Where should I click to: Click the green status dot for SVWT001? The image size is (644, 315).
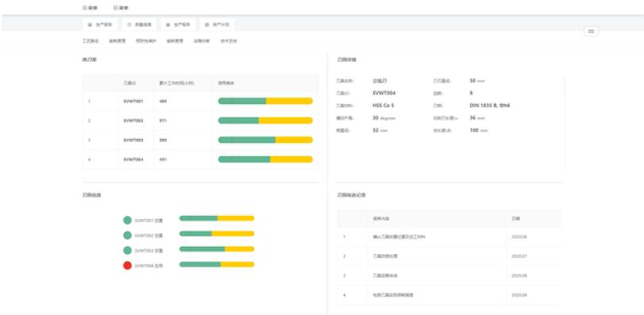pos(127,221)
